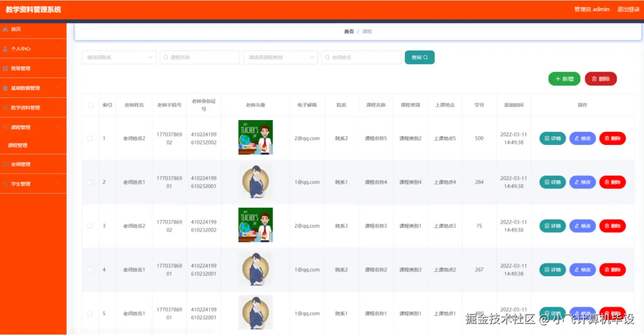Screen dimensions: 644x335
Task: Click the trash icon in row 1 删除
Action: coord(607,138)
